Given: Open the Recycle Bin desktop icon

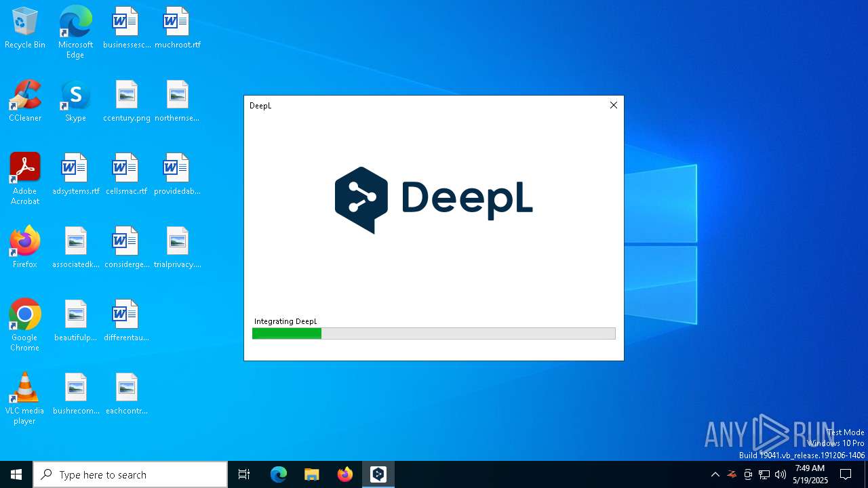Looking at the screenshot, I should 25,28.
